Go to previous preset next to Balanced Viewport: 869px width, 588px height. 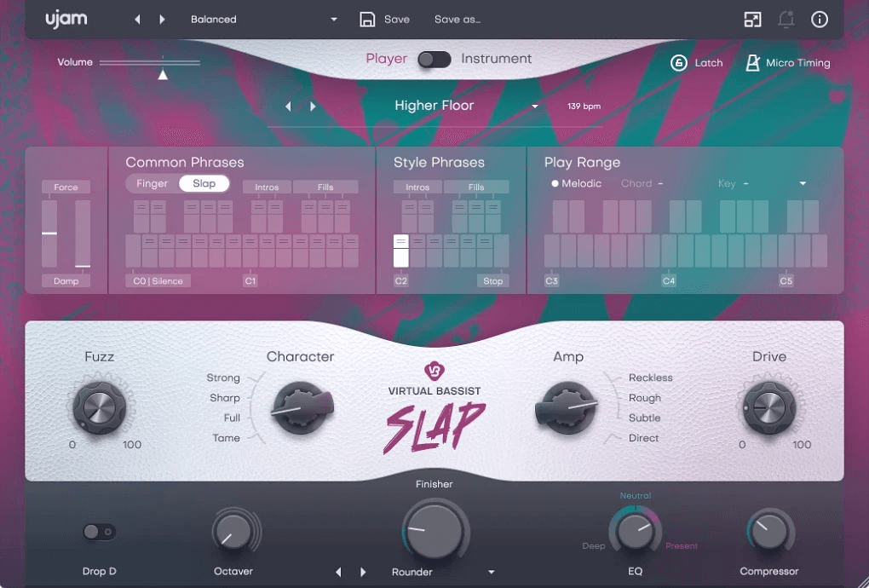[137, 20]
